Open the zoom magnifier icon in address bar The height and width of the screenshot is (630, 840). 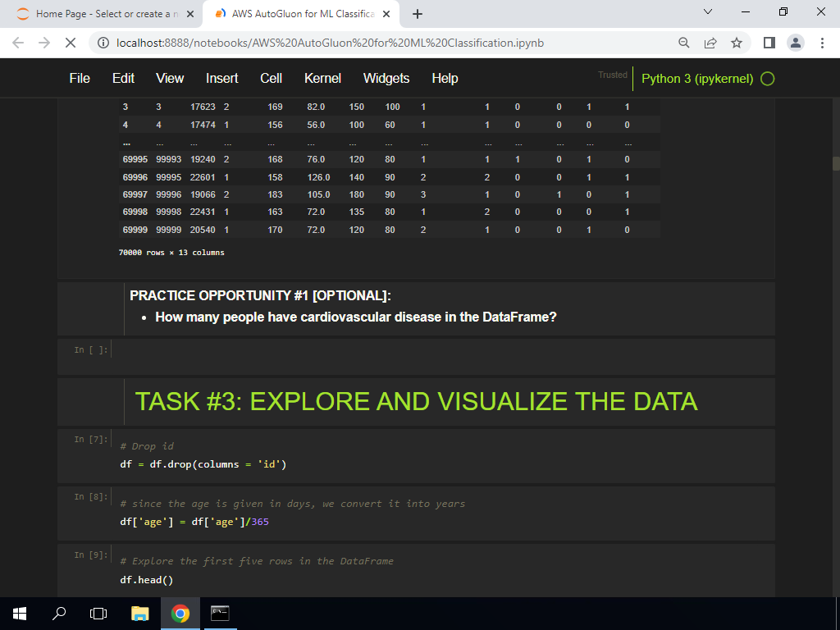[x=683, y=43]
